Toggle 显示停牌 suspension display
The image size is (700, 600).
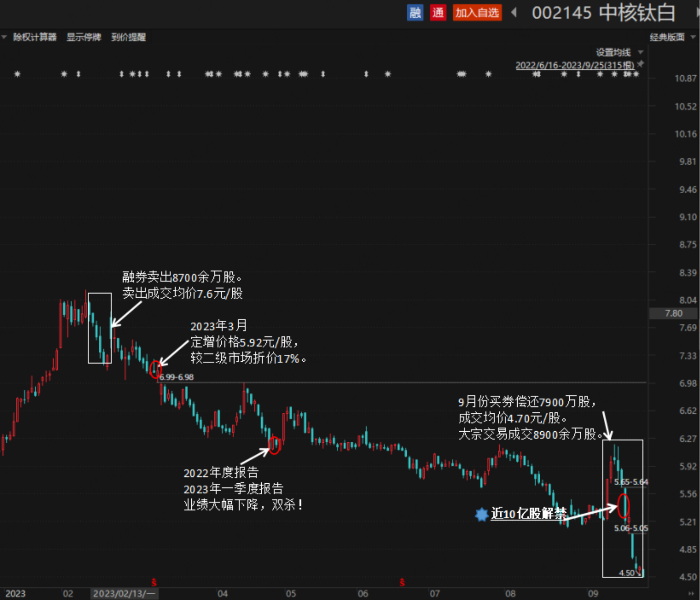click(84, 37)
